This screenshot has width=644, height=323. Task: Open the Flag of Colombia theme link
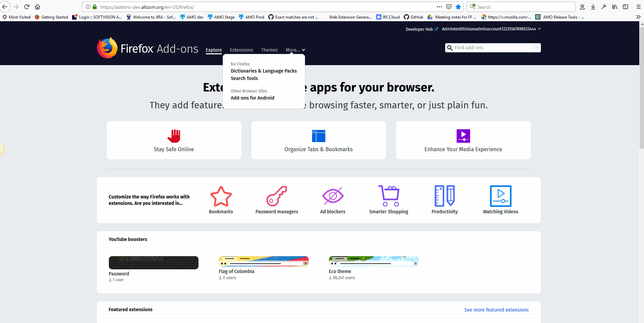pyautogui.click(x=237, y=271)
